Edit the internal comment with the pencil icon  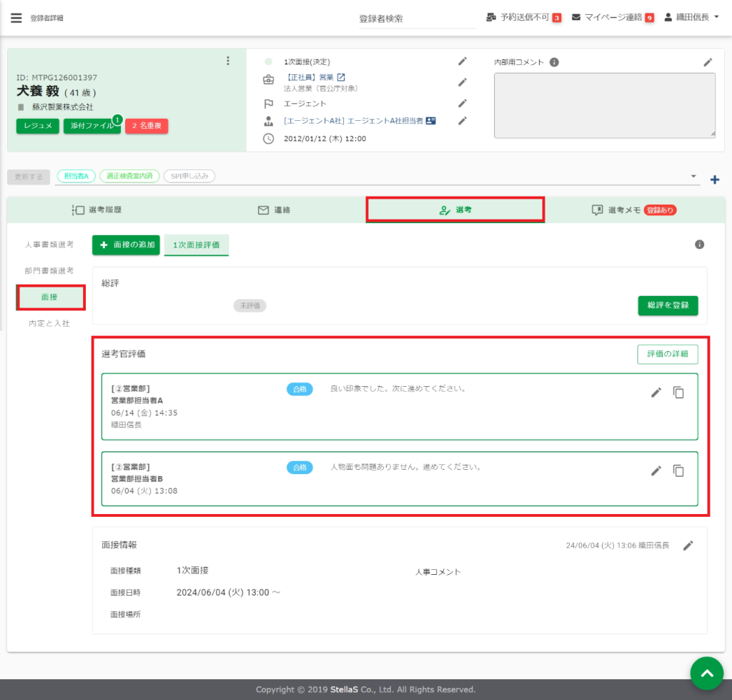(x=708, y=62)
